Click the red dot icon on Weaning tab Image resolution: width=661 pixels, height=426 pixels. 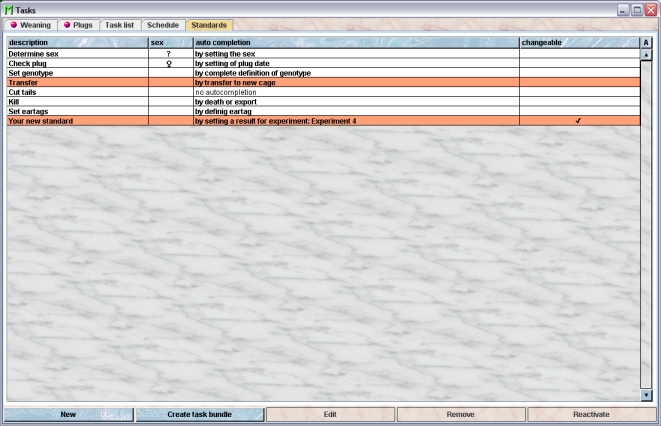click(x=13, y=24)
